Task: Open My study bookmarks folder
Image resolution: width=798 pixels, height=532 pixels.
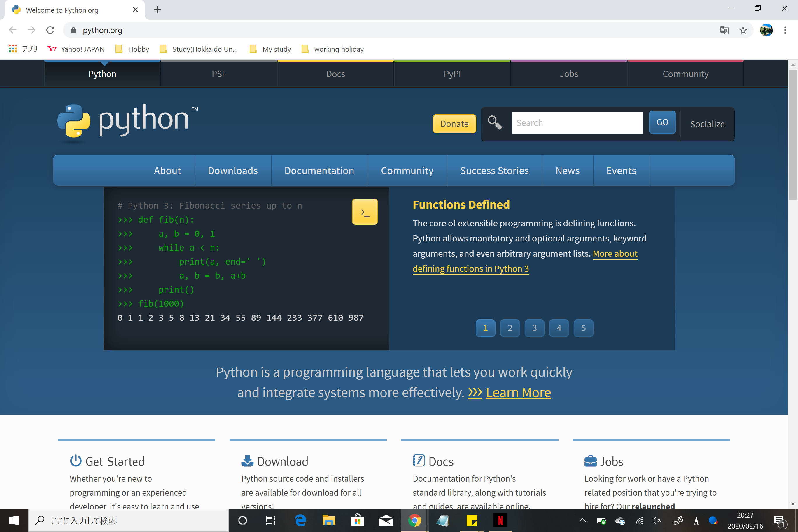Action: pos(270,49)
